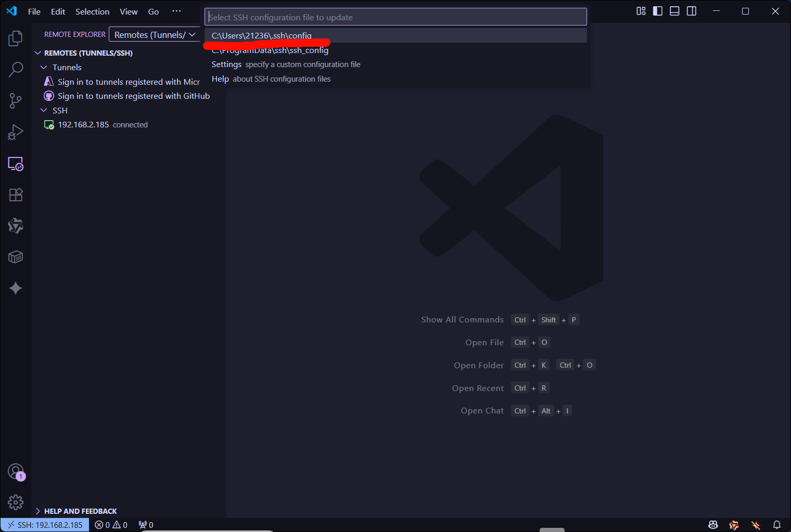Open Run and Debug view
Viewport: 791px width, 532px height.
(16, 132)
